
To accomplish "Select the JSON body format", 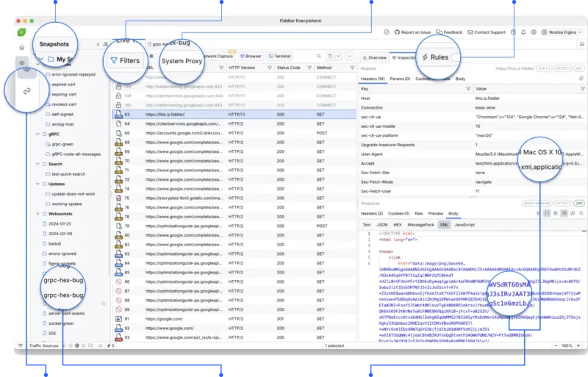I will (381, 225).
